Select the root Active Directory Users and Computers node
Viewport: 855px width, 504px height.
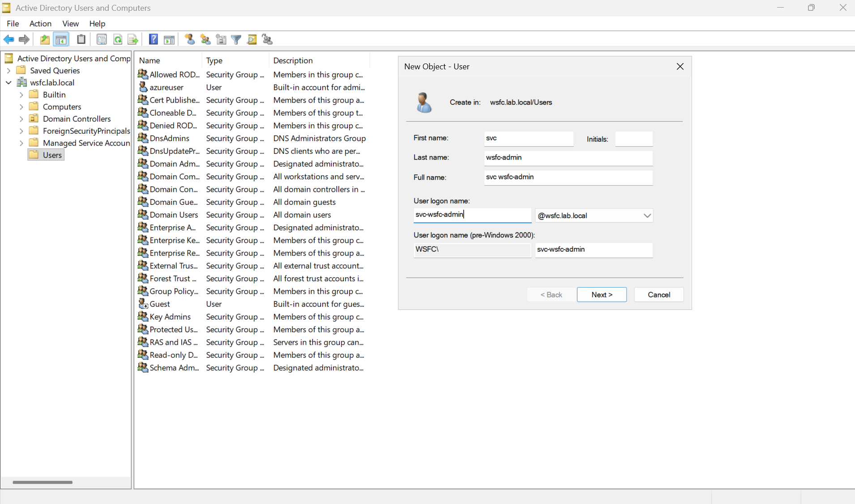73,59
